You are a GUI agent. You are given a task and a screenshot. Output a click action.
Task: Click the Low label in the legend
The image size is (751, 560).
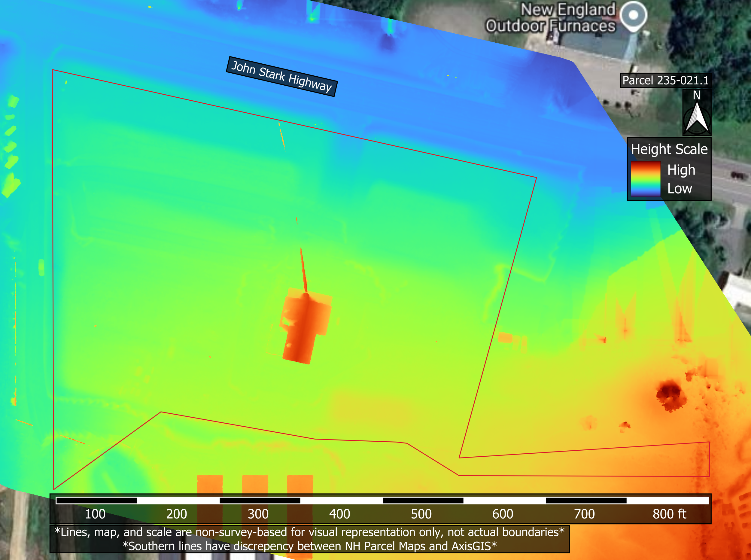click(680, 188)
